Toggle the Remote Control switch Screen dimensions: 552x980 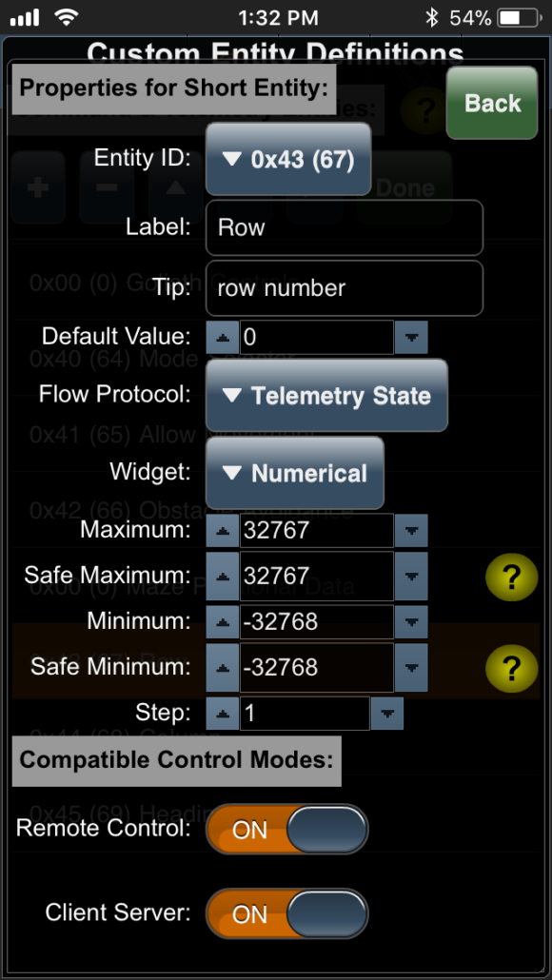pyautogui.click(x=286, y=830)
